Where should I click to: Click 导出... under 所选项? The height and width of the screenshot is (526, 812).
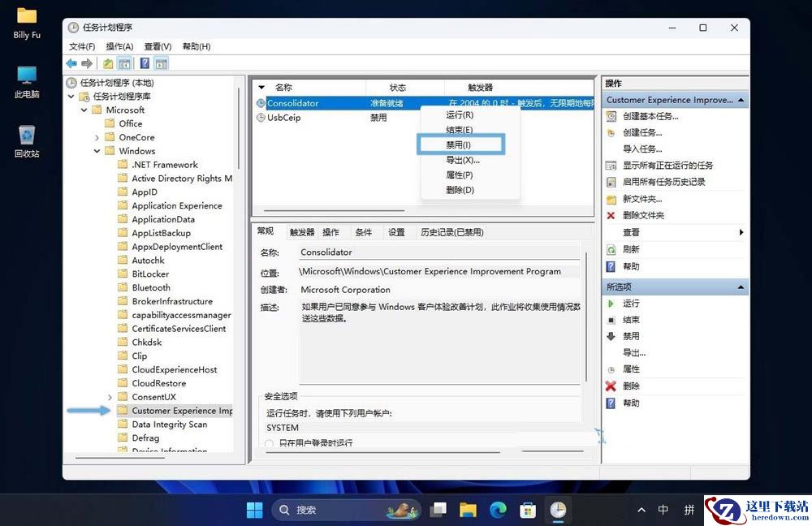(x=634, y=353)
